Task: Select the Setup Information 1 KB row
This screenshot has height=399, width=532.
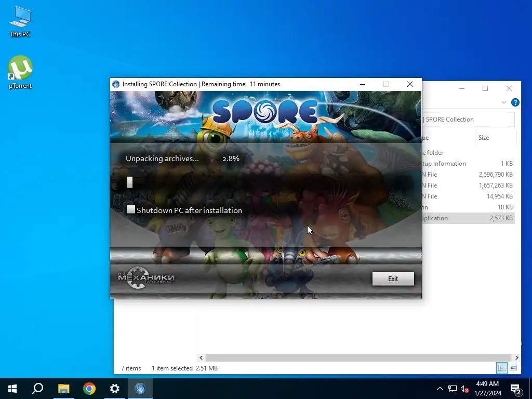Action: coord(468,164)
